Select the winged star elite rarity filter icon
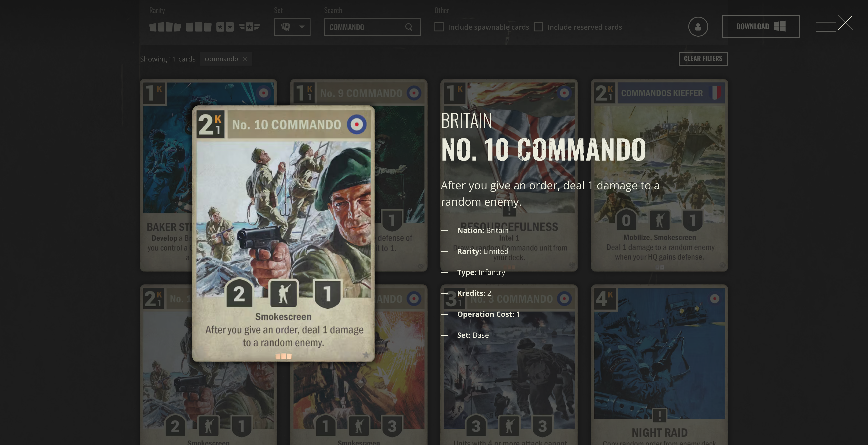Viewport: 868px width, 445px height. pyautogui.click(x=249, y=27)
